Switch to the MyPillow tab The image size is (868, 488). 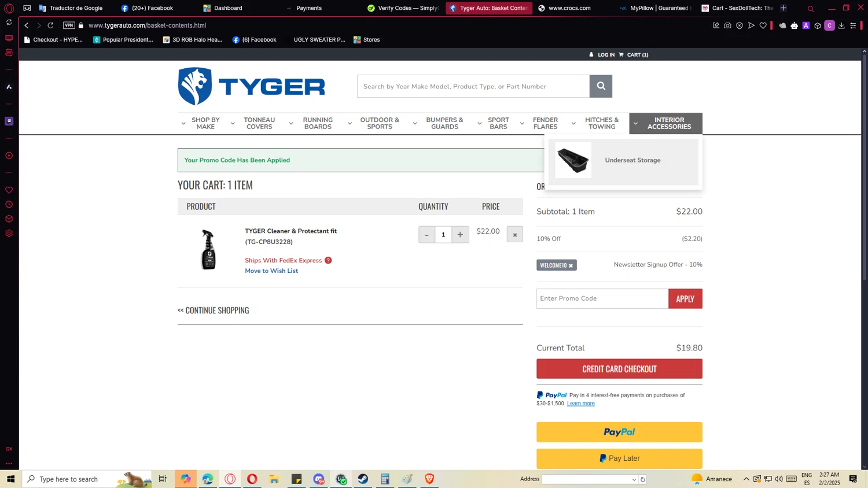point(656,8)
